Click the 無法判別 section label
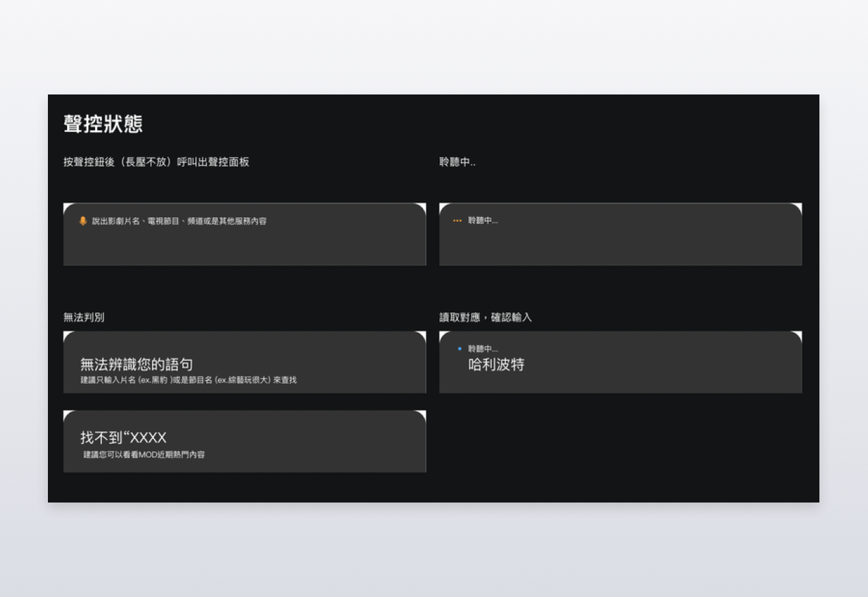Viewport: 868px width, 597px height. (84, 318)
